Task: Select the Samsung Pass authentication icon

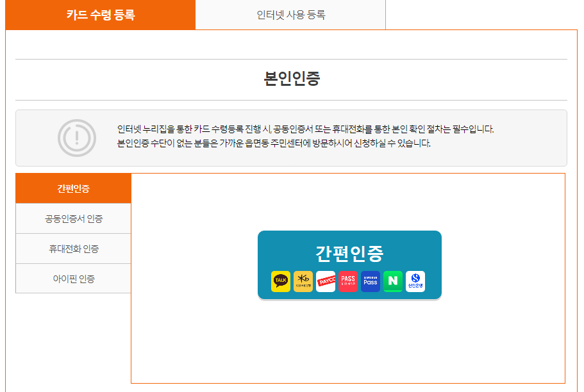Action: (x=369, y=281)
